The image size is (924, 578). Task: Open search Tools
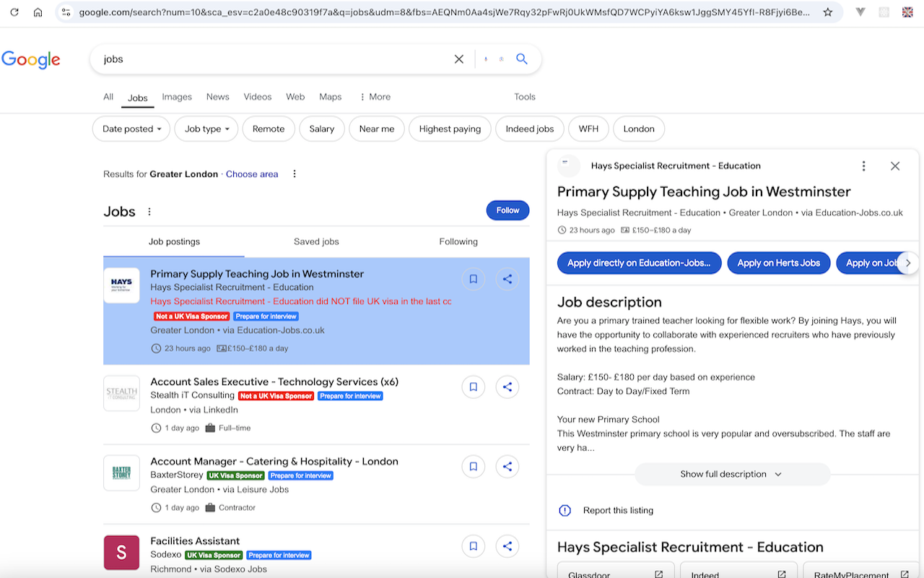(525, 97)
